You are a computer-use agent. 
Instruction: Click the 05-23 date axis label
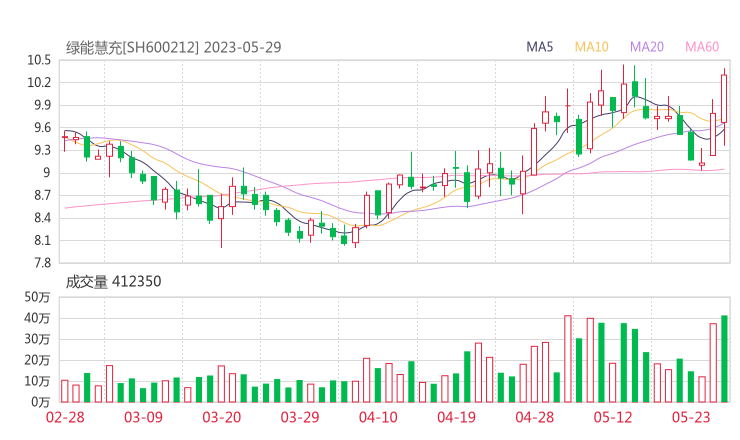[691, 417]
